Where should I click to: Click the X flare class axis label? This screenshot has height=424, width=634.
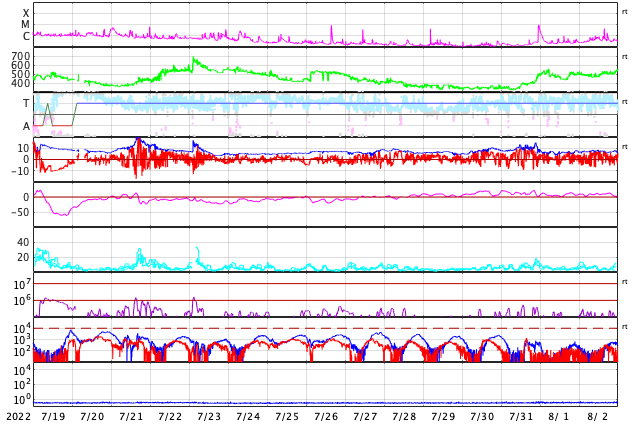pyautogui.click(x=26, y=13)
